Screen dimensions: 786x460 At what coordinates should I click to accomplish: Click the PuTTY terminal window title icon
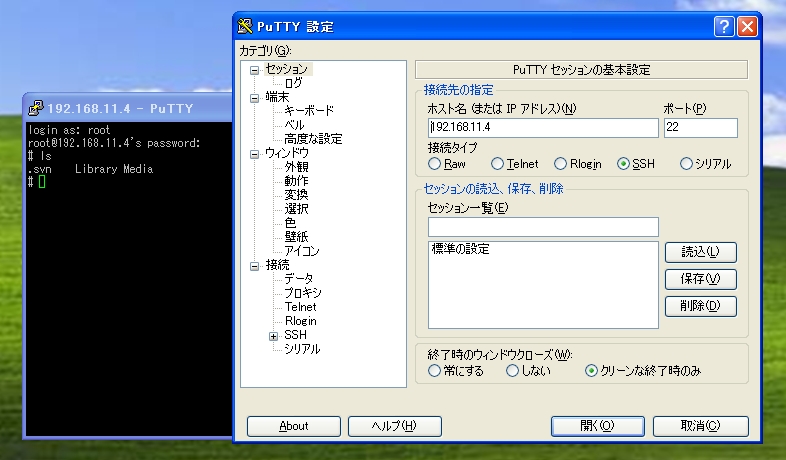36,108
